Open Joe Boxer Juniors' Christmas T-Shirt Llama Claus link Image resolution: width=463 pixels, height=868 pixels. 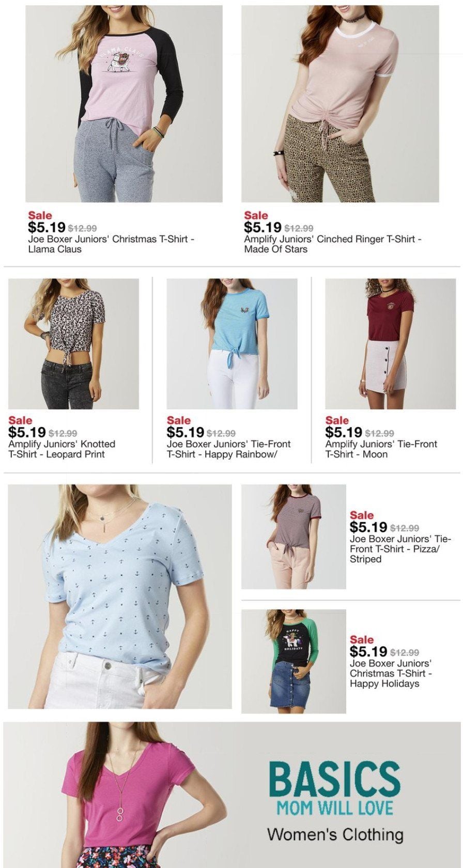[111, 244]
